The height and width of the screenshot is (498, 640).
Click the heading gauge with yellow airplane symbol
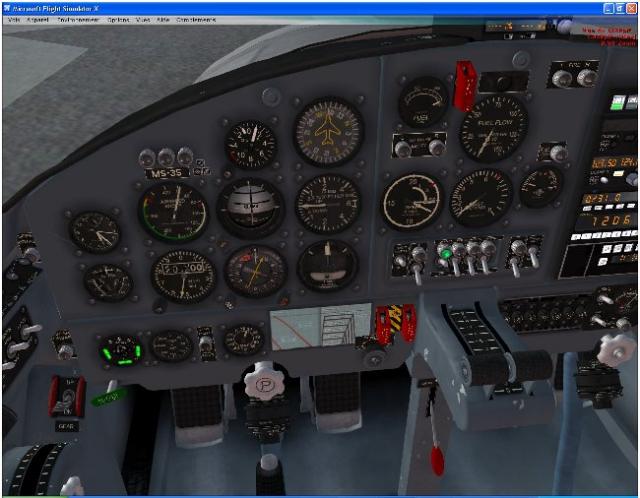coord(328,131)
